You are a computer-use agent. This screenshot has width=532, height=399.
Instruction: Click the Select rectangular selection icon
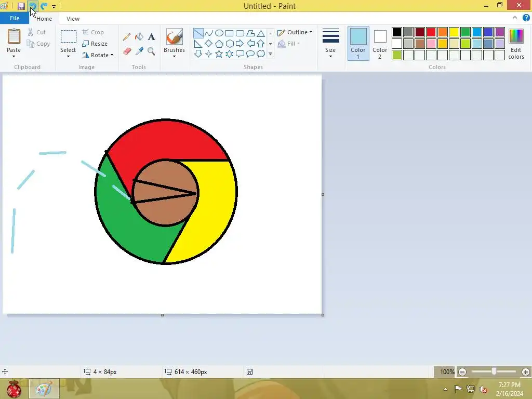coord(68,37)
